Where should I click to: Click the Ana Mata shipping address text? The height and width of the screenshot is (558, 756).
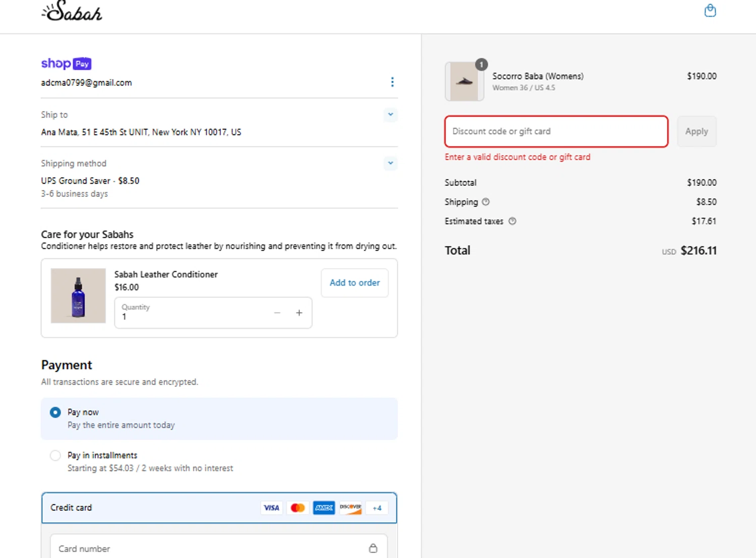coord(141,132)
